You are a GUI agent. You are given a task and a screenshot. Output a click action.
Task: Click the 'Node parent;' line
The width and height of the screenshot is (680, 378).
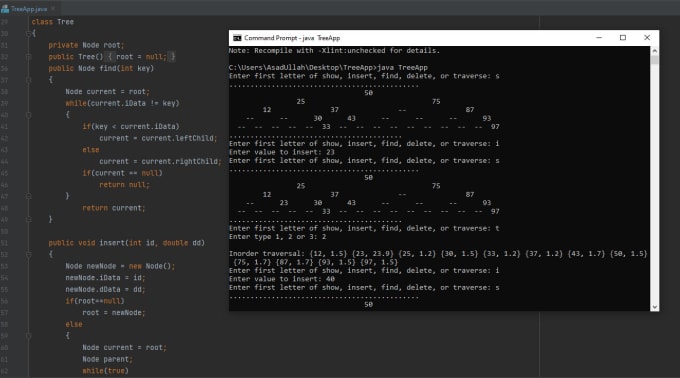[108, 359]
